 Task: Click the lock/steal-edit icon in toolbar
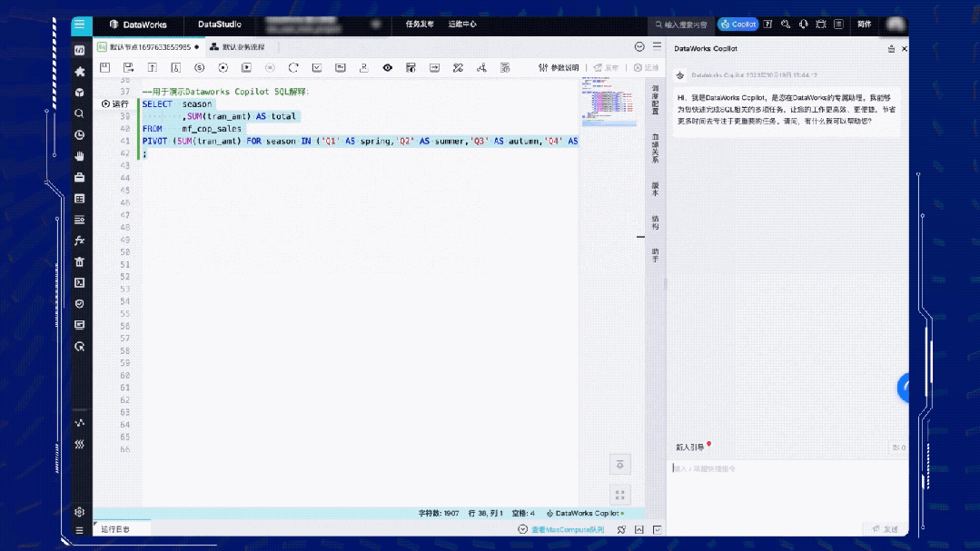[x=175, y=67]
